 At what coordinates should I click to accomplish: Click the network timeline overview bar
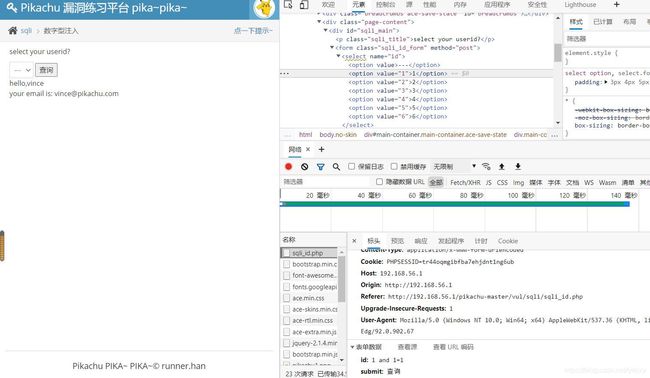[x=455, y=204]
